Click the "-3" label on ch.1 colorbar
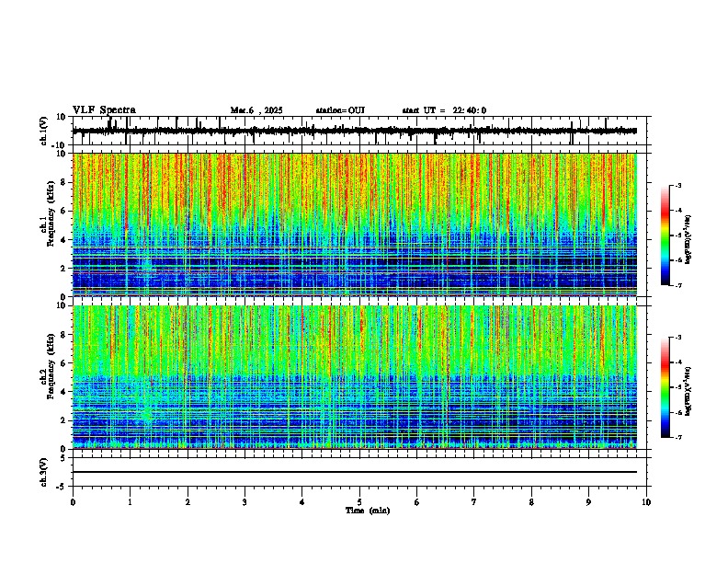Screen dimensions: 728x563 pyautogui.click(x=678, y=185)
